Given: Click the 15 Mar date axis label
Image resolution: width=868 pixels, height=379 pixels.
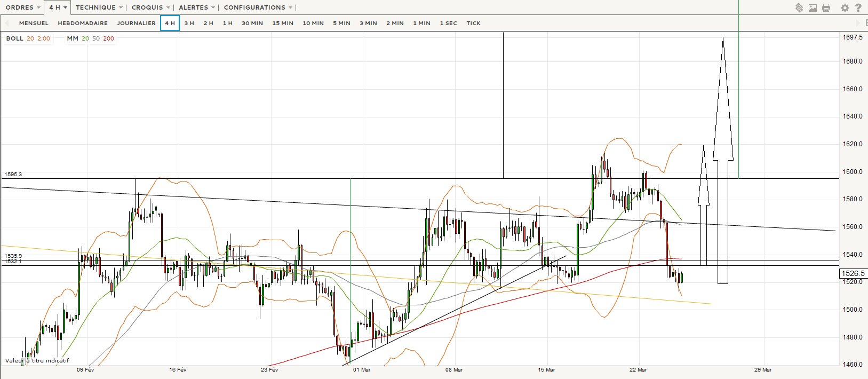Looking at the screenshot, I should pyautogui.click(x=546, y=369).
